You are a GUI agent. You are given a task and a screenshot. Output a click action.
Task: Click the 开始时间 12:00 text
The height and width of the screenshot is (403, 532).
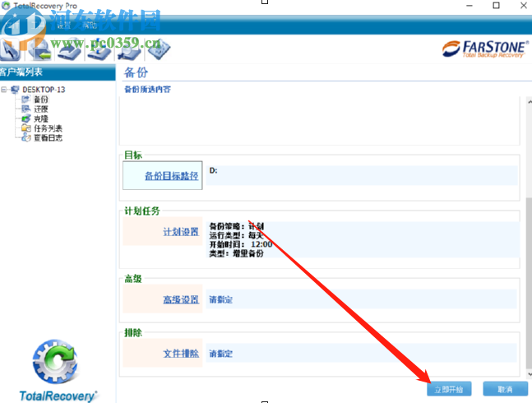pos(241,244)
